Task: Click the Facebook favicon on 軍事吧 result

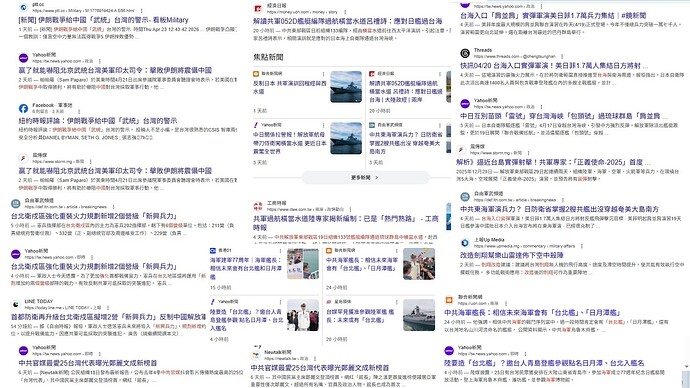Action: tap(24, 108)
